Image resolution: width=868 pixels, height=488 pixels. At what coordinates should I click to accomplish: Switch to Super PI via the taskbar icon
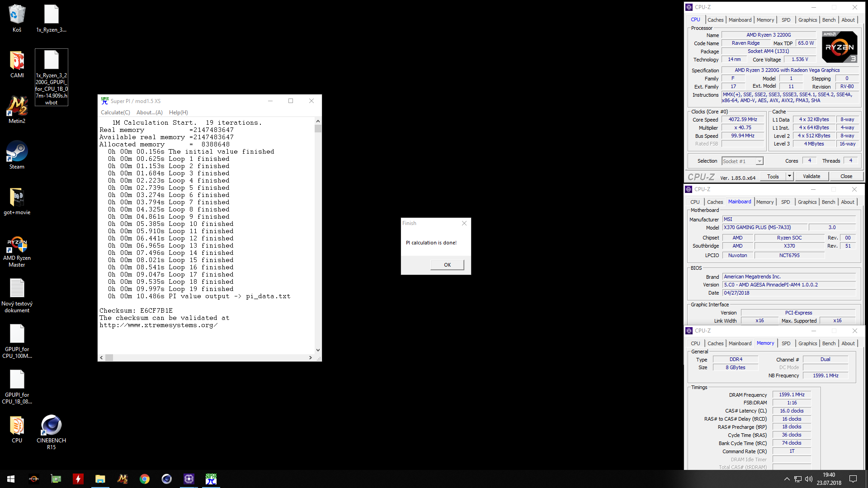(211, 479)
